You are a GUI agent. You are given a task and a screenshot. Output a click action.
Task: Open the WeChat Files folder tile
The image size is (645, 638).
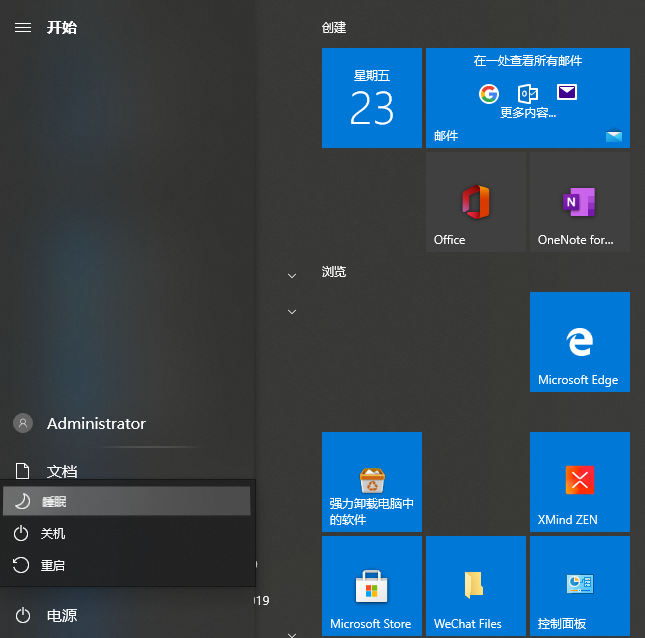point(475,586)
